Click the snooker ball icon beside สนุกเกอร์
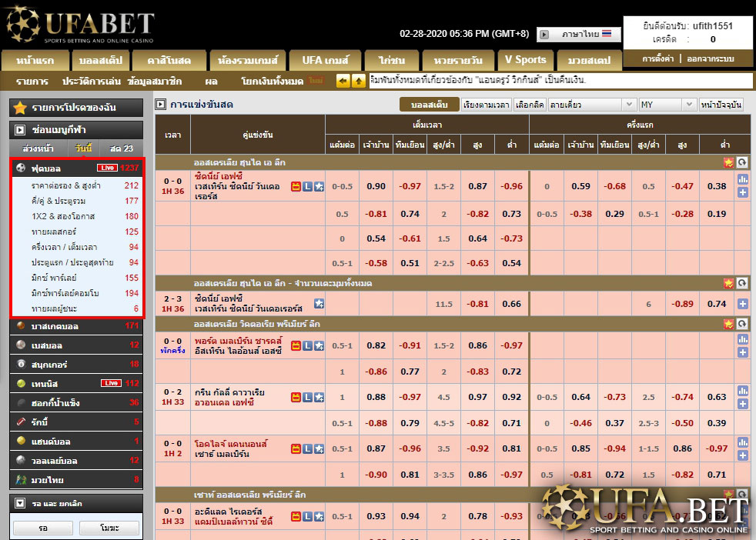The height and width of the screenshot is (540, 756). [21, 364]
